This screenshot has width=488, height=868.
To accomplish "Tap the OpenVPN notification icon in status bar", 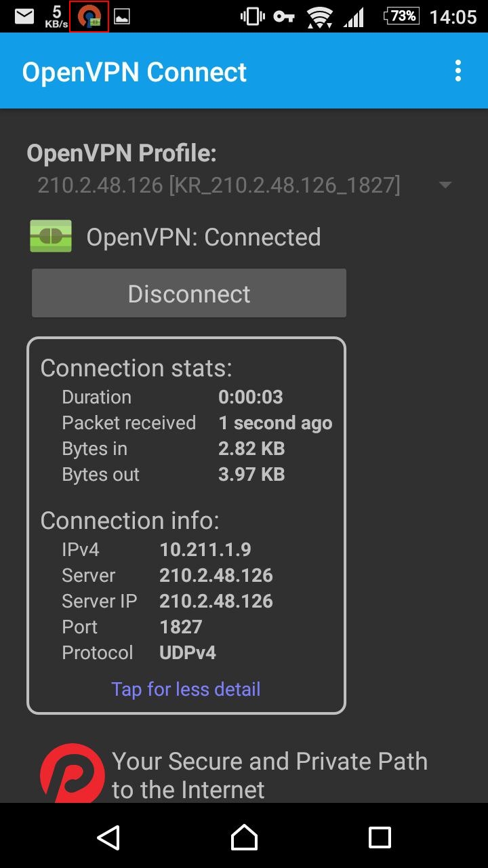I will point(89,16).
